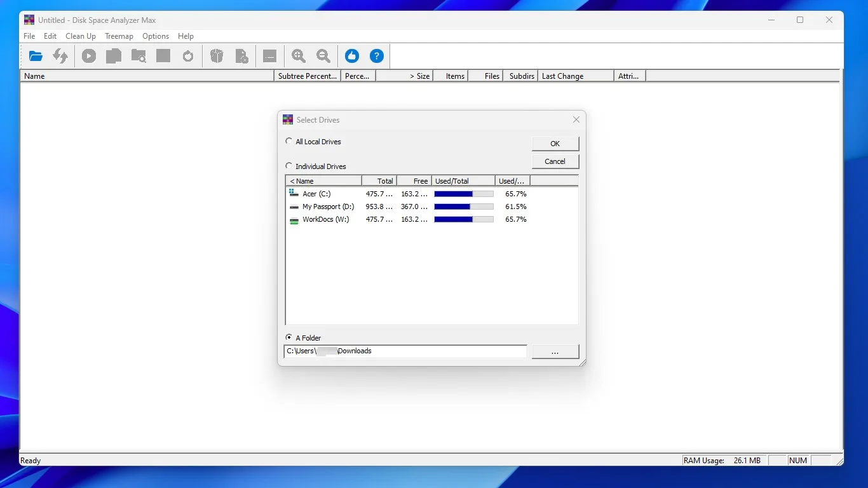Sort by Name column in main window
Image resolution: width=868 pixels, height=488 pixels.
147,76
